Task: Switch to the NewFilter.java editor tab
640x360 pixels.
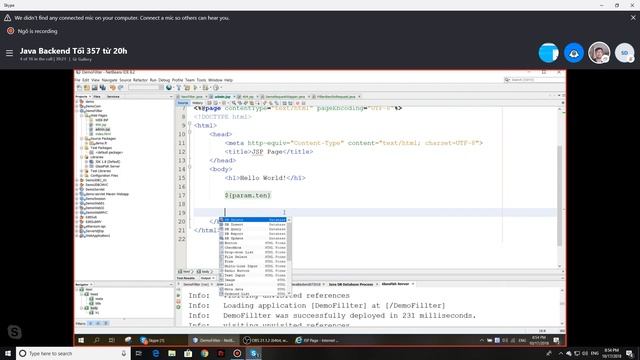Action: [191, 97]
